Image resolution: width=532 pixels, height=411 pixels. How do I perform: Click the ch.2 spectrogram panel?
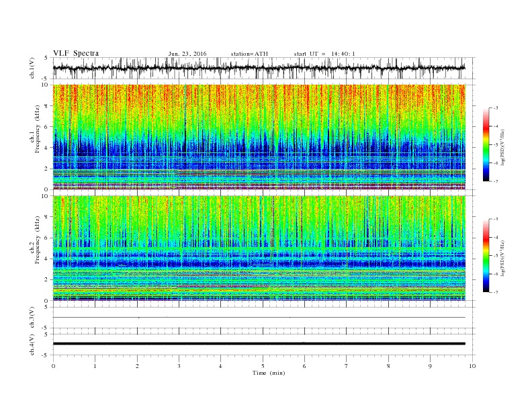(x=259, y=248)
